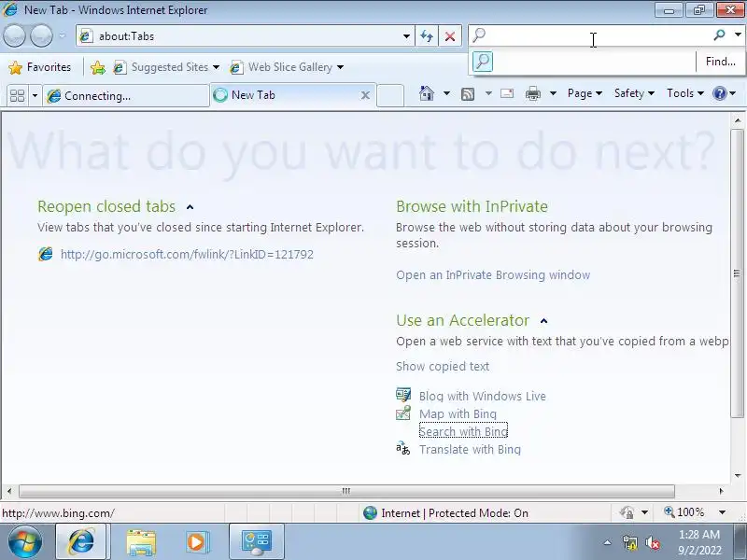Click Show copied text link
This screenshot has width=747, height=560.
[x=443, y=366]
